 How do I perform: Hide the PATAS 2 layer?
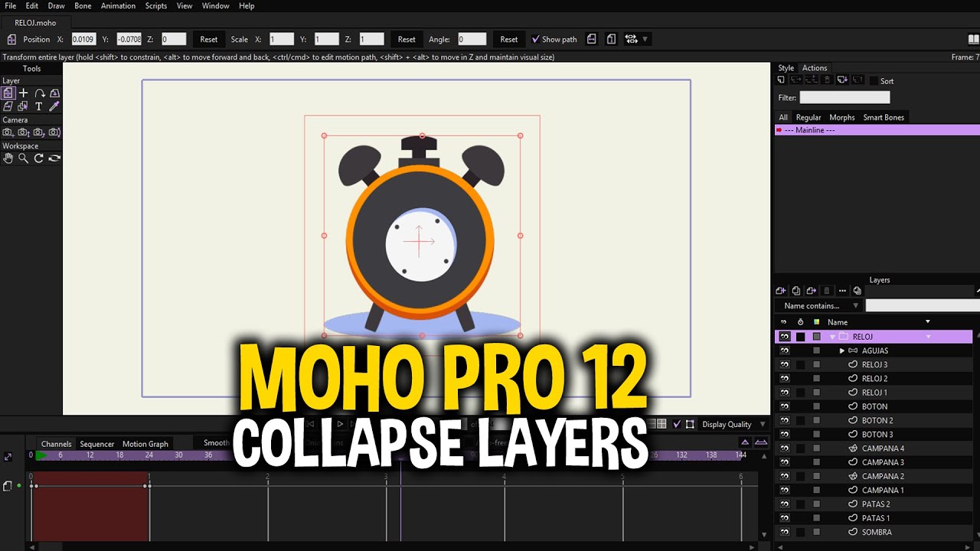pos(785,504)
